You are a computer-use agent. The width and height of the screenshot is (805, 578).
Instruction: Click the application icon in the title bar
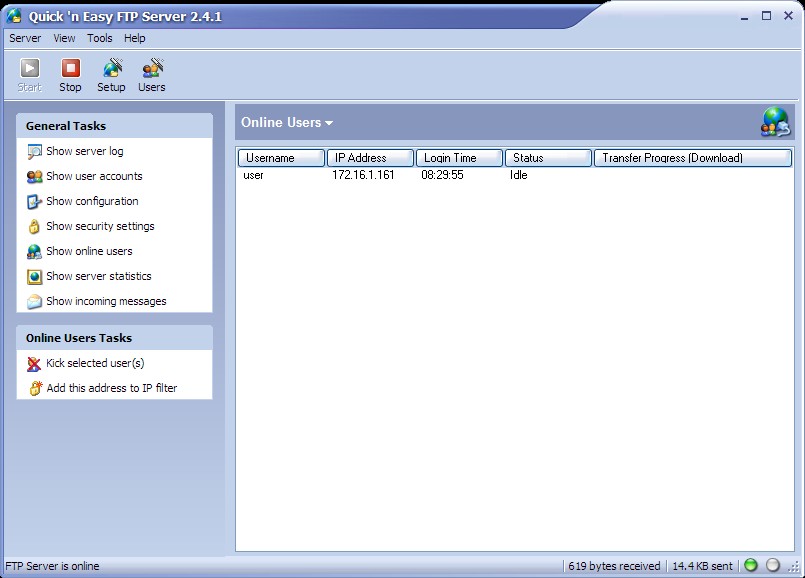[14, 16]
